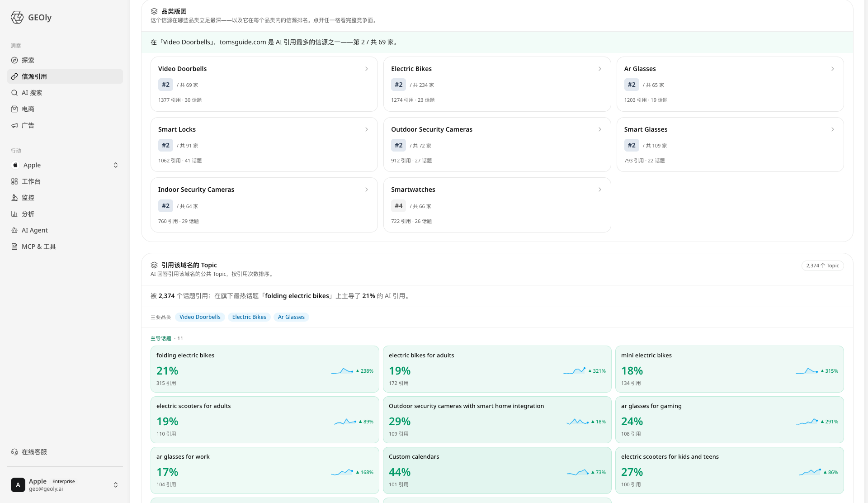The height and width of the screenshot is (503, 868).
Task: Expand the Smart Glasses card chevron
Action: coord(833,129)
